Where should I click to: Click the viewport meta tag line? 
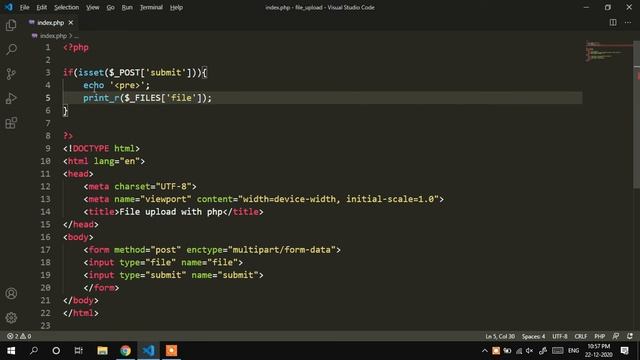pos(264,199)
